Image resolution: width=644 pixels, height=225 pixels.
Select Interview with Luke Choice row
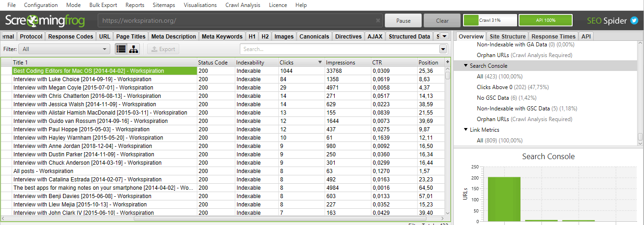(222, 79)
